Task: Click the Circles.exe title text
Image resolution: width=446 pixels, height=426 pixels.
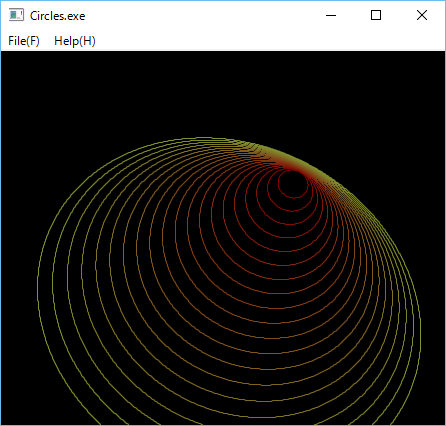Action: click(58, 16)
